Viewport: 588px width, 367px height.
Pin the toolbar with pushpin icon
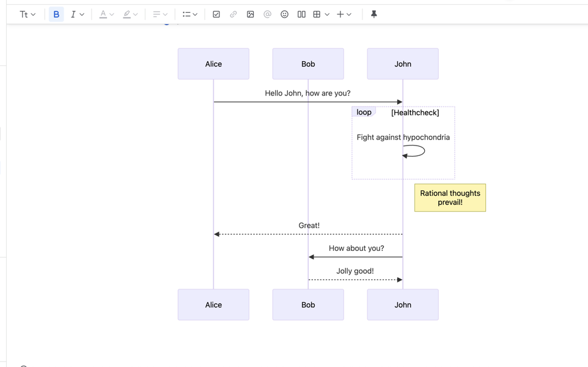(374, 14)
